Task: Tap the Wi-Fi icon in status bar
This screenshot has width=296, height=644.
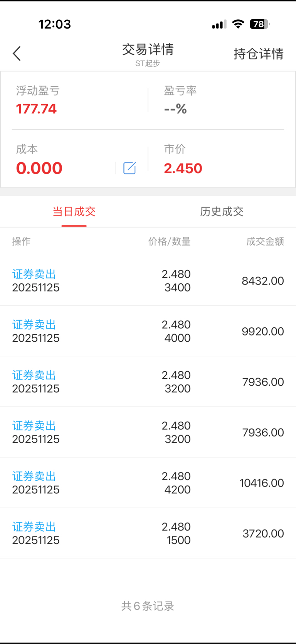Action: [x=238, y=24]
